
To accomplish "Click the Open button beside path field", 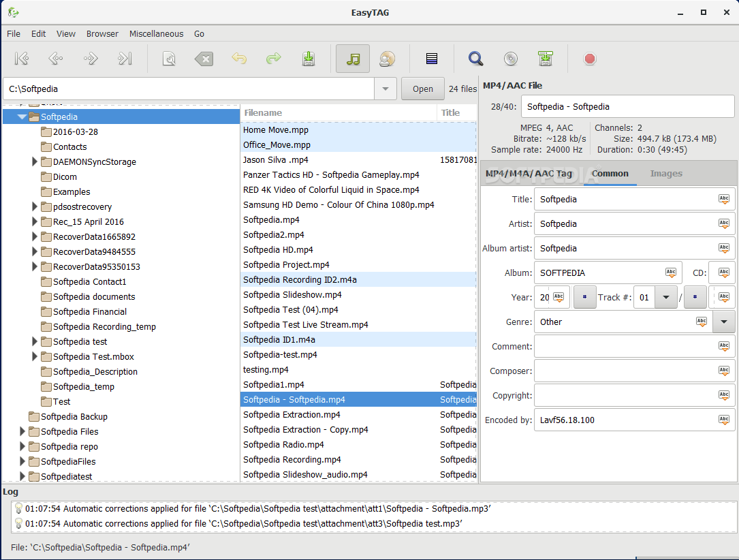I will tap(423, 89).
